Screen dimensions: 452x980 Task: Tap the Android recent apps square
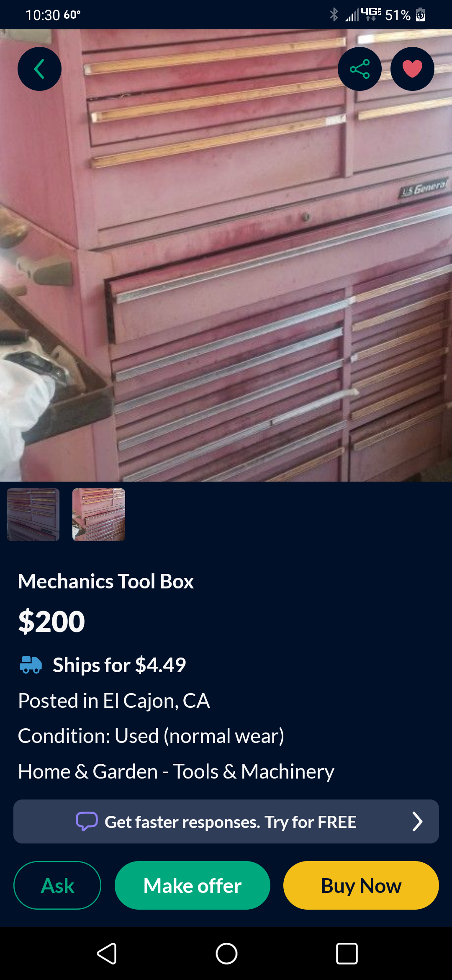[347, 954]
